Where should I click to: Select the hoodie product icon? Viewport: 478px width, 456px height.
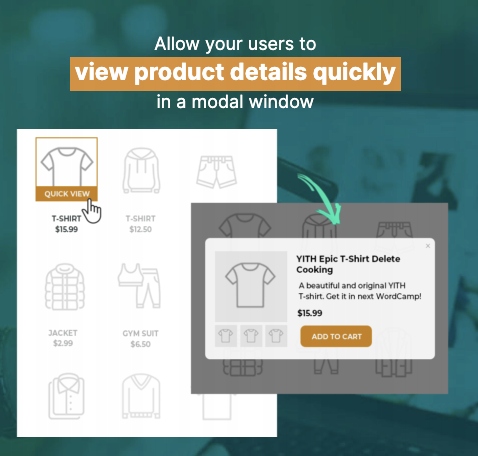pyautogui.click(x=141, y=170)
